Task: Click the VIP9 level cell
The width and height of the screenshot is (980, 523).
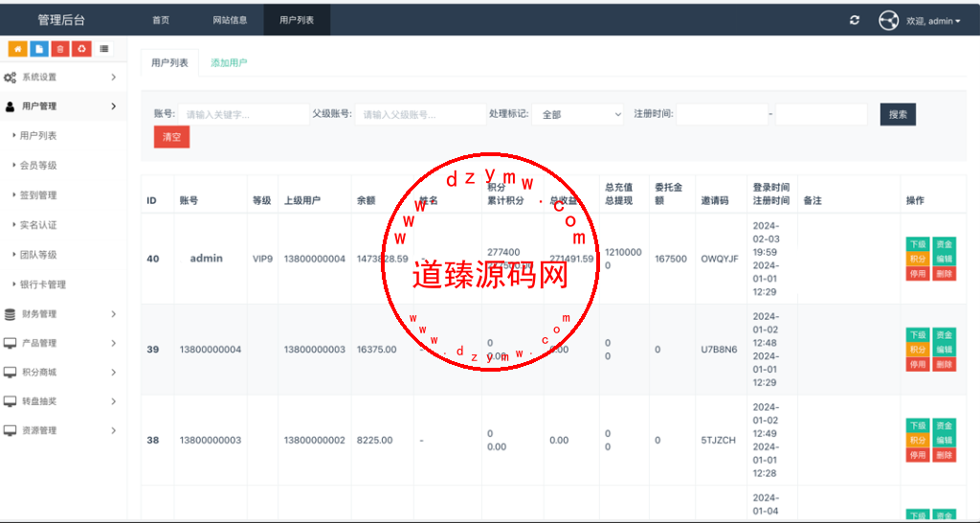Action: click(262, 259)
